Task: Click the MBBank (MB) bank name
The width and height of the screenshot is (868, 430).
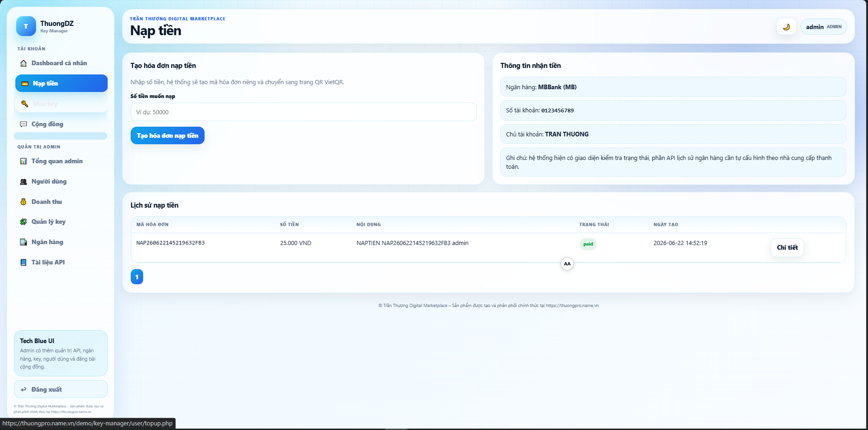Action: pyautogui.click(x=557, y=87)
